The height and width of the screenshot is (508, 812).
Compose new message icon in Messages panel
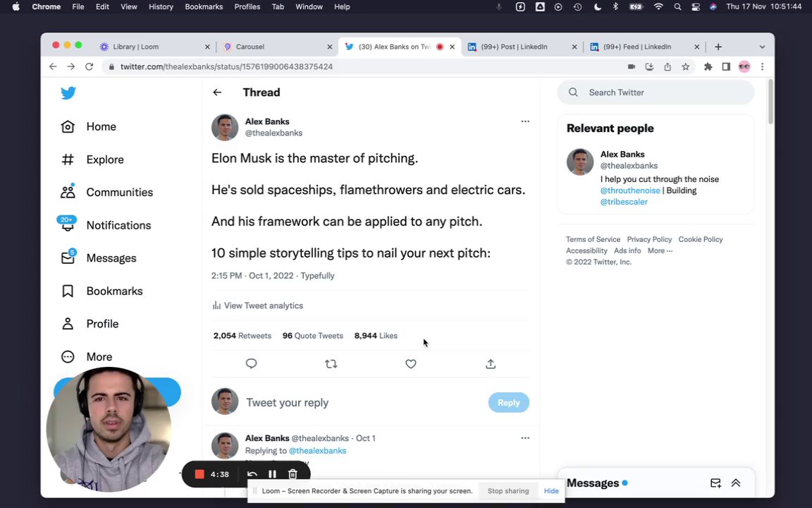pyautogui.click(x=715, y=483)
